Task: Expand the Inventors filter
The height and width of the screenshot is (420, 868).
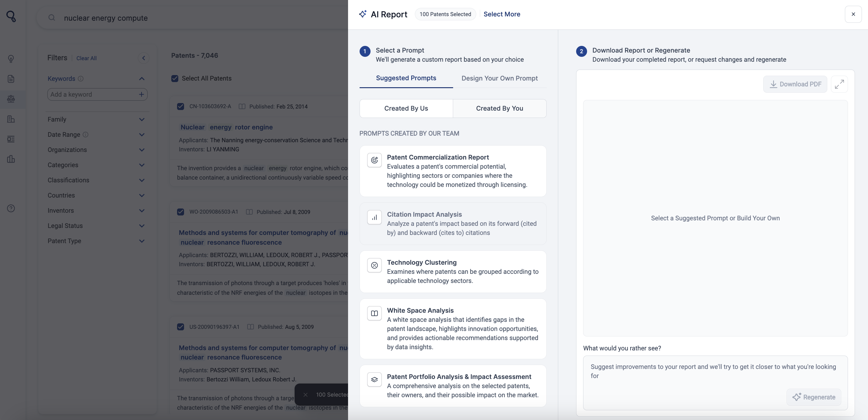Action: (x=142, y=210)
